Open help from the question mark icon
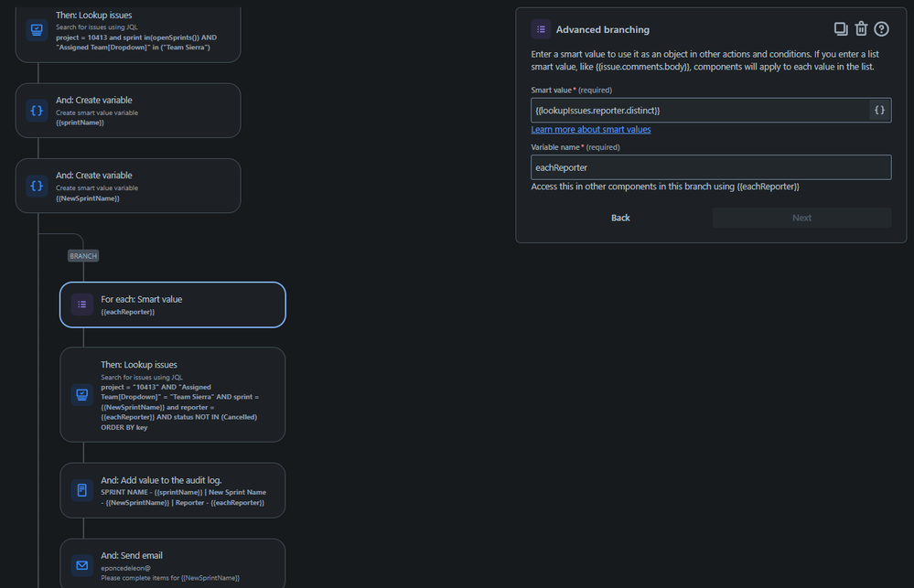 (880, 28)
